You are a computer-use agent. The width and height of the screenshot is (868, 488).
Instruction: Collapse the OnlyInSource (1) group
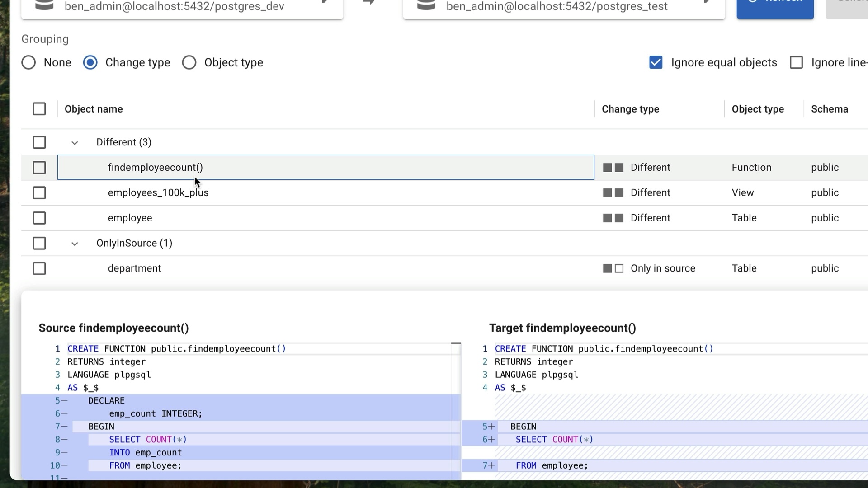pos(75,244)
